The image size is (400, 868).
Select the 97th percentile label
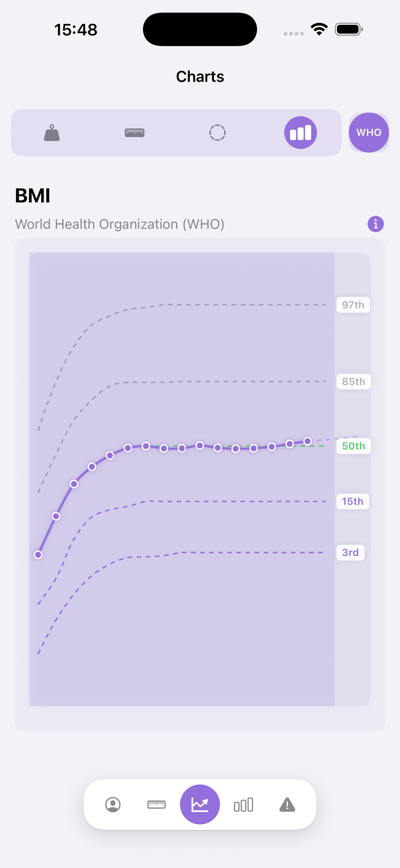pyautogui.click(x=352, y=304)
